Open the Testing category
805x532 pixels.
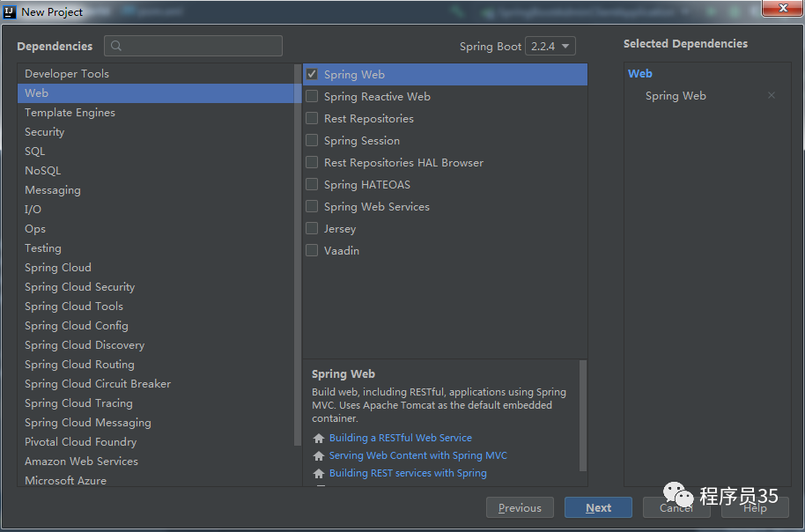coord(156,248)
